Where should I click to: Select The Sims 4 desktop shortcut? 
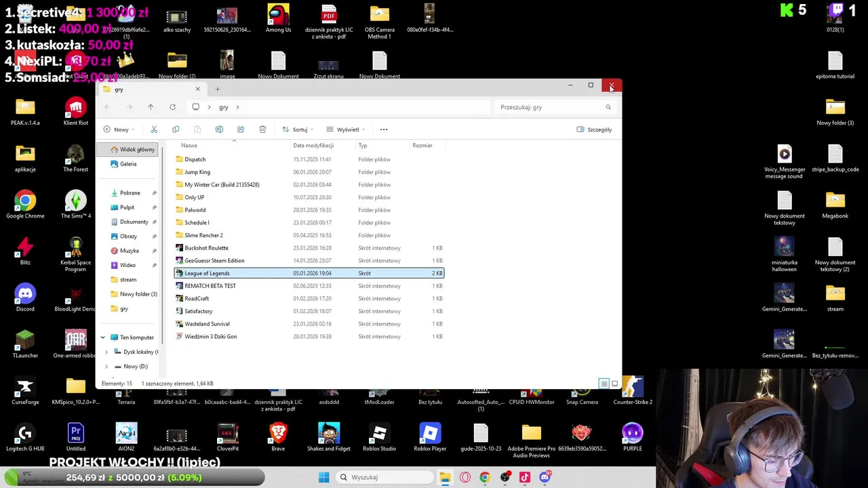[x=75, y=205]
